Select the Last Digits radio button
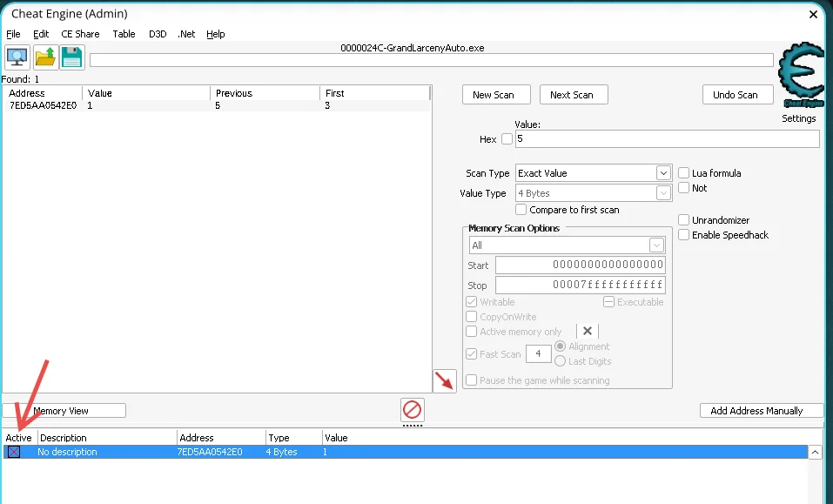833x504 pixels. point(560,361)
